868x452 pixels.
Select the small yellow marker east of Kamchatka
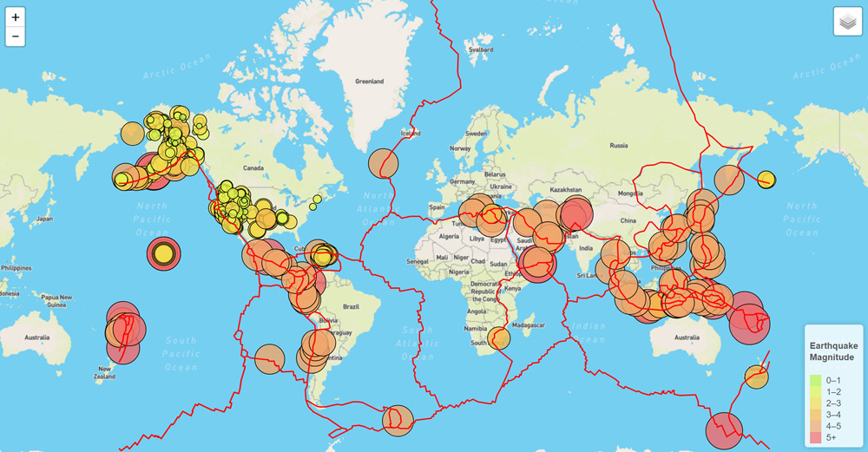[766, 180]
